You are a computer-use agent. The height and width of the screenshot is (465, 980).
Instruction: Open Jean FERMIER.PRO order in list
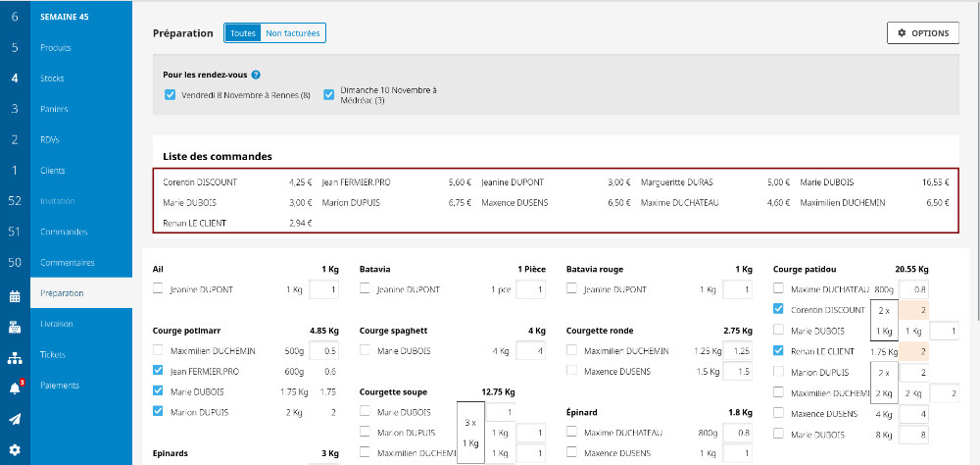coord(358,181)
